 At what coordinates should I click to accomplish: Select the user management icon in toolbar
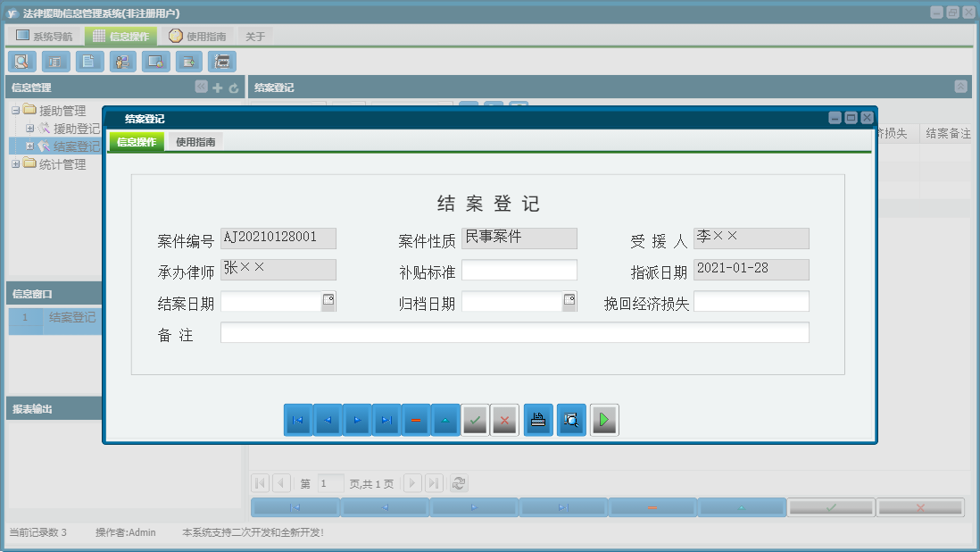[122, 62]
